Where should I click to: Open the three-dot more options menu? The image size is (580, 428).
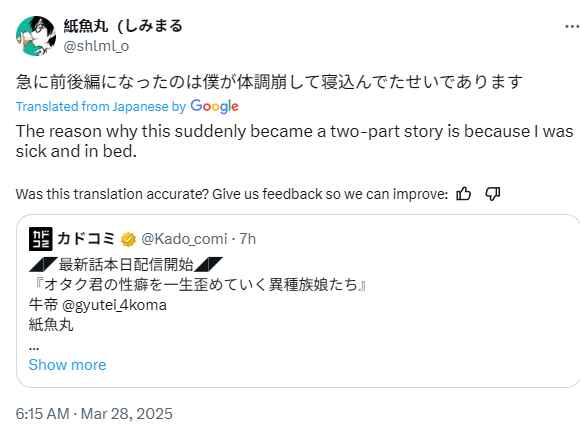click(x=572, y=26)
